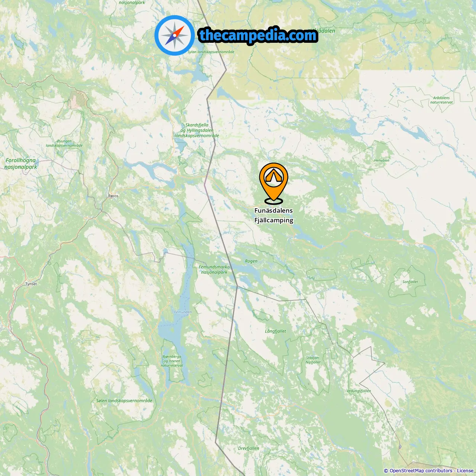The image size is (476, 476).
Task: Click the Røros town label
Action: coord(113,196)
